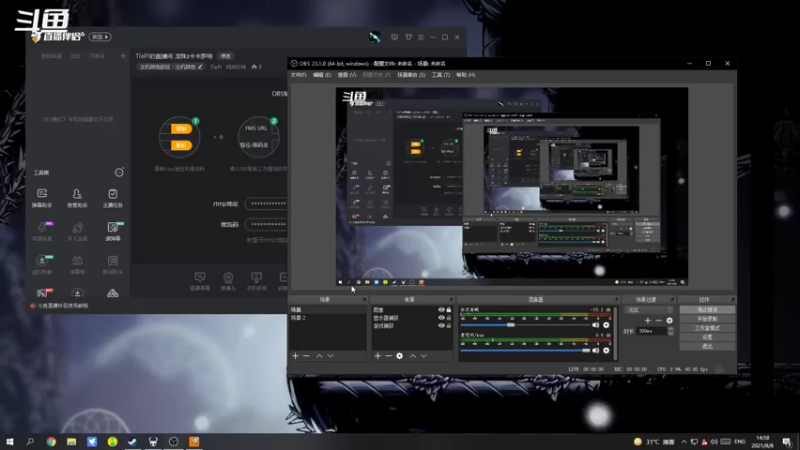
Task: Toggle visibility of 图像 source
Action: tap(441, 310)
